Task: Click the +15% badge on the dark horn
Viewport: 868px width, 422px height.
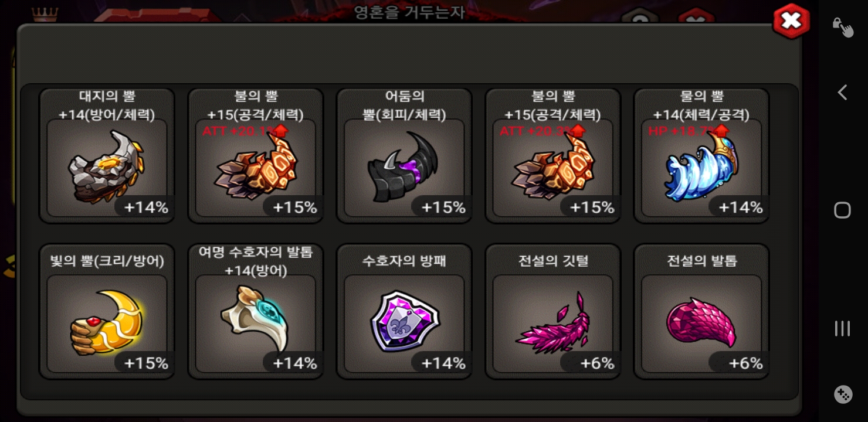Action: (x=443, y=207)
